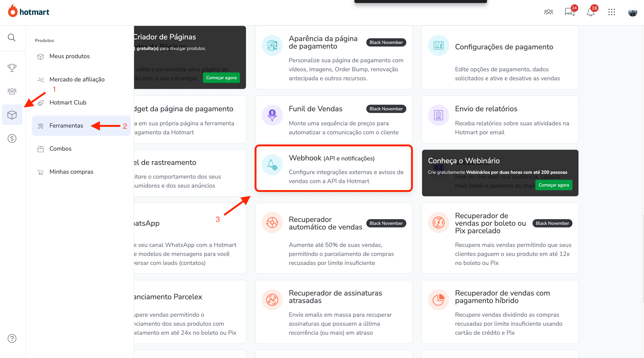This screenshot has height=358, width=644.
Task: Click Black November badge on Funil de Vendas
Action: [x=386, y=109]
